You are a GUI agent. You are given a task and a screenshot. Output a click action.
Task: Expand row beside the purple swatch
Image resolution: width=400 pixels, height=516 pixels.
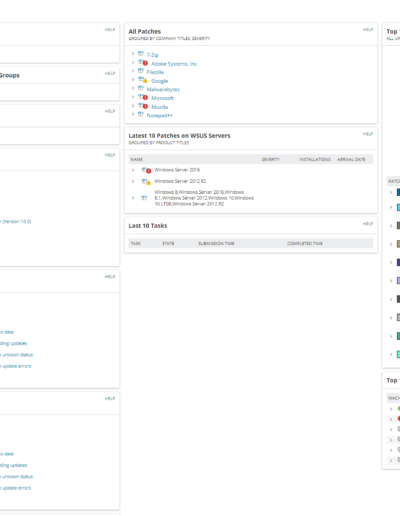coord(391,262)
